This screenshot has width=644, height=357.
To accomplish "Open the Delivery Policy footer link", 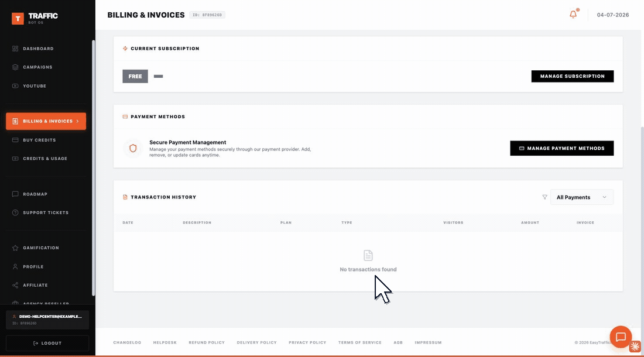I will coord(256,342).
